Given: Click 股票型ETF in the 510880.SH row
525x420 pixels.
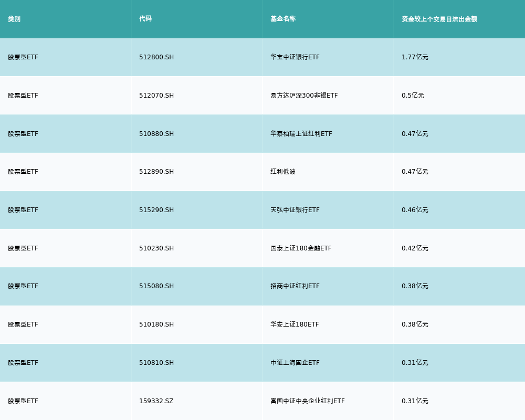Looking at the screenshot, I should pos(23,134).
